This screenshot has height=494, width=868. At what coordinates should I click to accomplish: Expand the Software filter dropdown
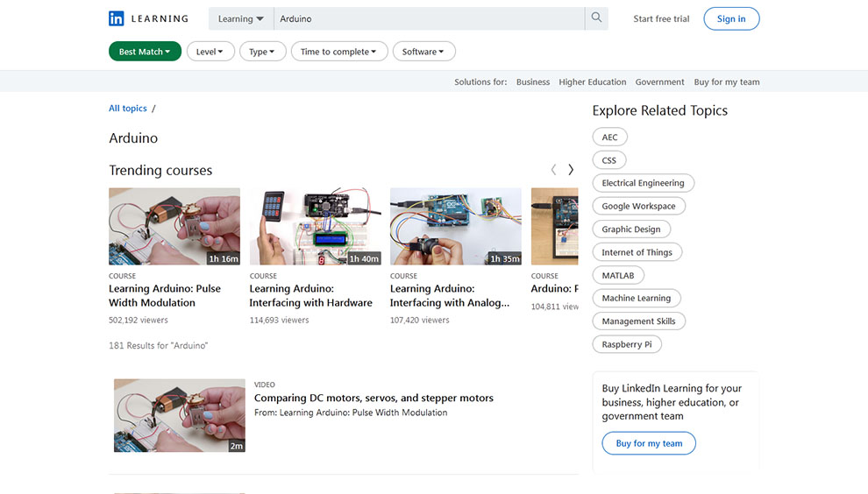click(423, 52)
